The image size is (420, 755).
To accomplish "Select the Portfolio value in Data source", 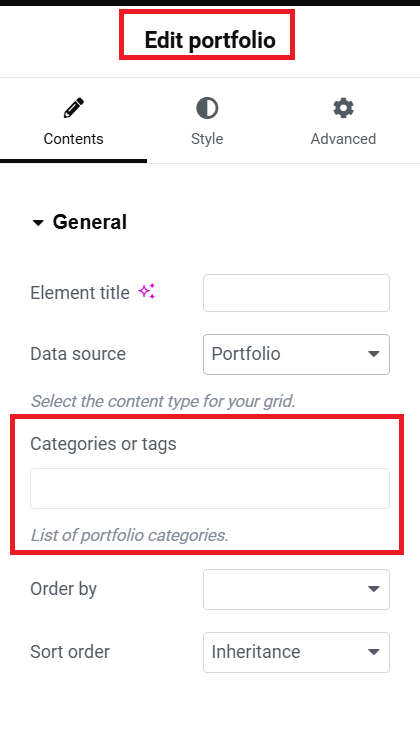I will click(246, 354).
